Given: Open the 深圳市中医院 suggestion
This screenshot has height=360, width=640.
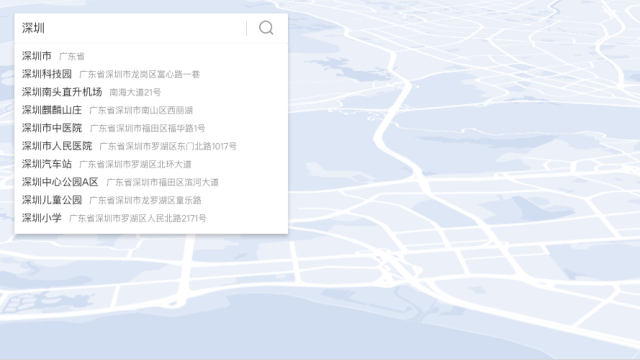Looking at the screenshot, I should 151,128.
